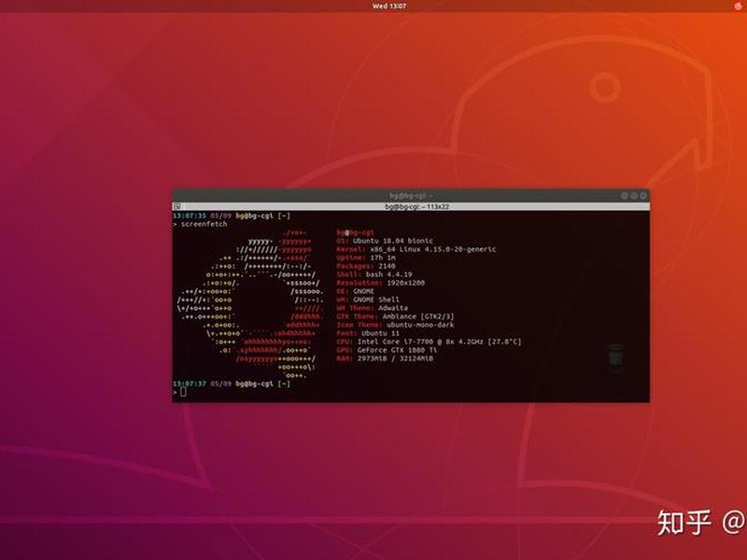Maximize the terminal window
747x560 pixels.
(x=634, y=196)
